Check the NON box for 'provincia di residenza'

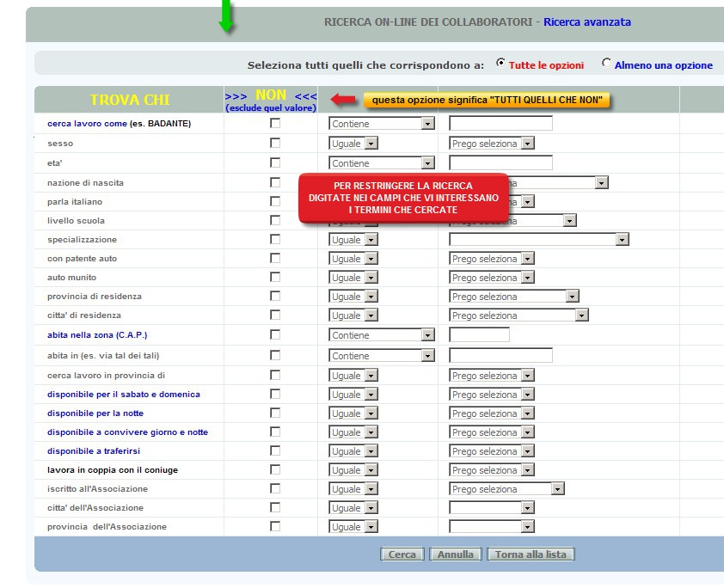pyautogui.click(x=275, y=297)
